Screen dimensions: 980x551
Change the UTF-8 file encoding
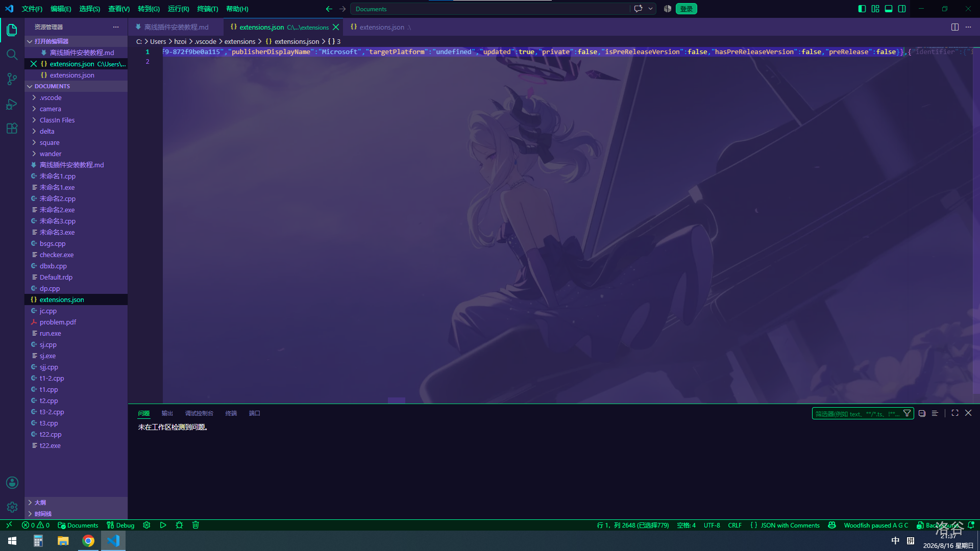click(712, 525)
